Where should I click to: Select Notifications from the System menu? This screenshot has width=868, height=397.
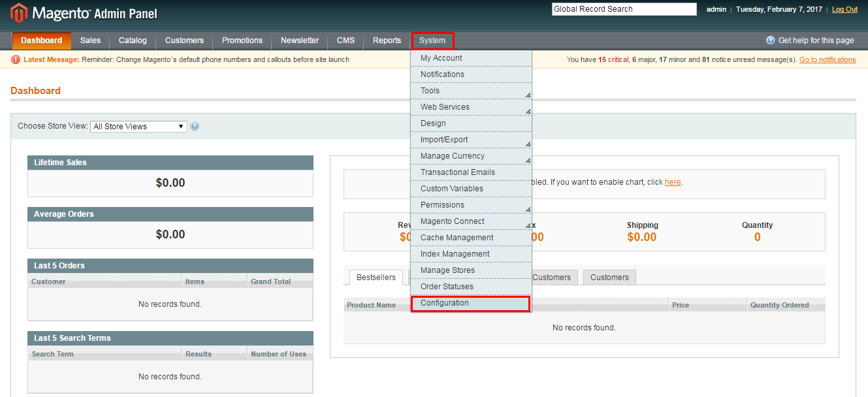point(471,74)
